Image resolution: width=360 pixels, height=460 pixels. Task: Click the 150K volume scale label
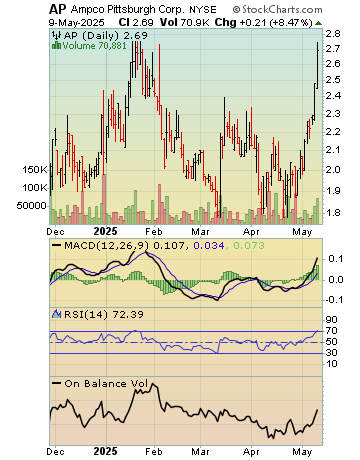coord(35,170)
